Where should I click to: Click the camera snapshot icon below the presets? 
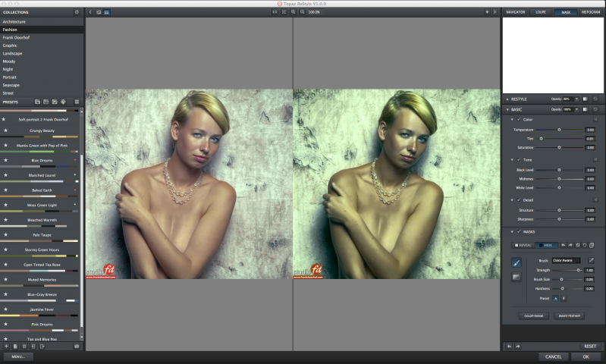coord(77,347)
